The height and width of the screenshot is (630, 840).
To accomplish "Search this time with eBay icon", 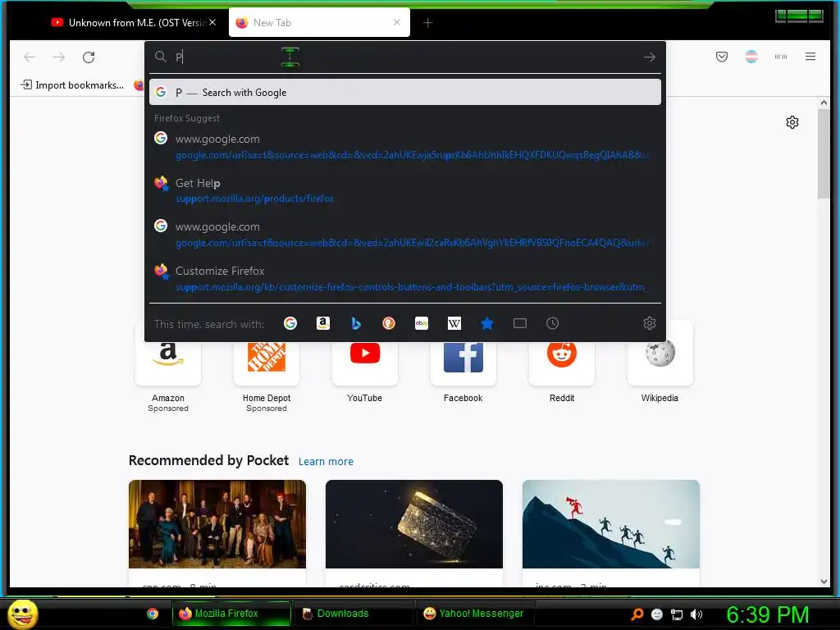I will 422,323.
